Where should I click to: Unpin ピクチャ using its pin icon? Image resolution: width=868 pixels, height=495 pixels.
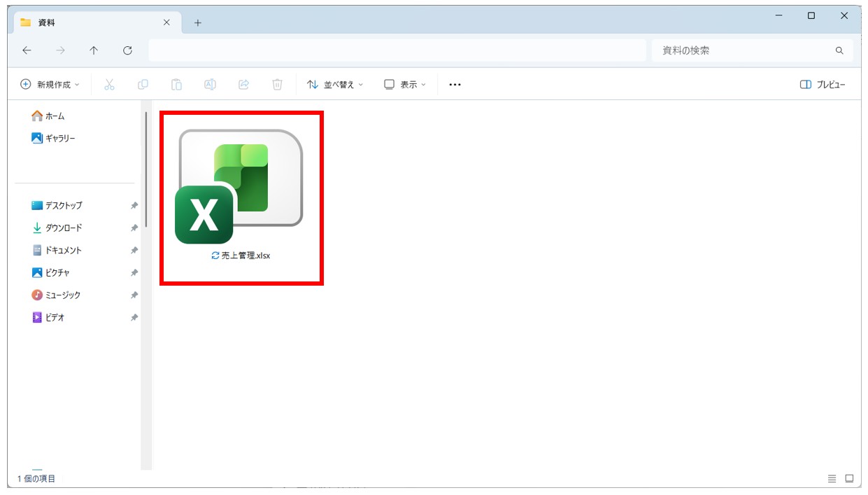[x=134, y=273]
